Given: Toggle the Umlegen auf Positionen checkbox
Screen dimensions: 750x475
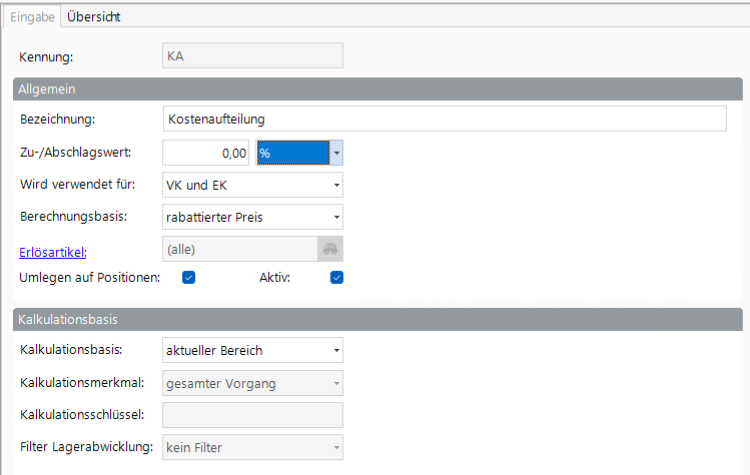Looking at the screenshot, I should 188,278.
